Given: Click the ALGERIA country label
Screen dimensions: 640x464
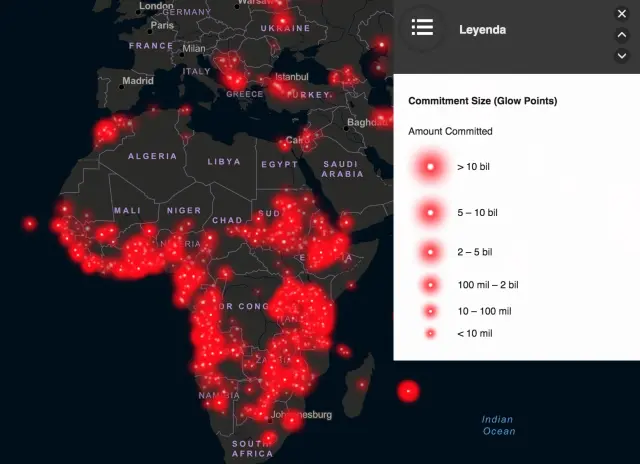Looking at the screenshot, I should (x=152, y=156).
